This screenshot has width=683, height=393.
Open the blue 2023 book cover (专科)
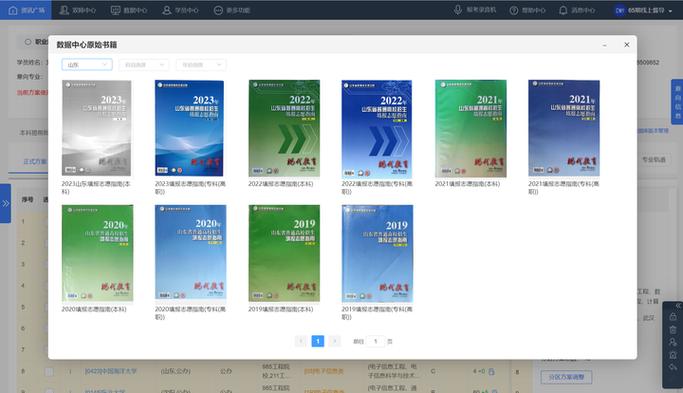tap(189, 128)
